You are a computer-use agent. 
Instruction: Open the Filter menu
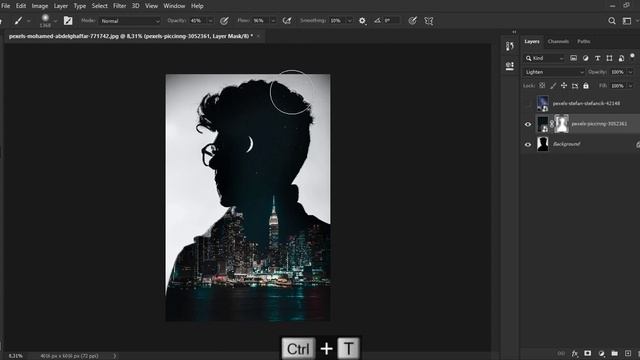click(x=120, y=6)
